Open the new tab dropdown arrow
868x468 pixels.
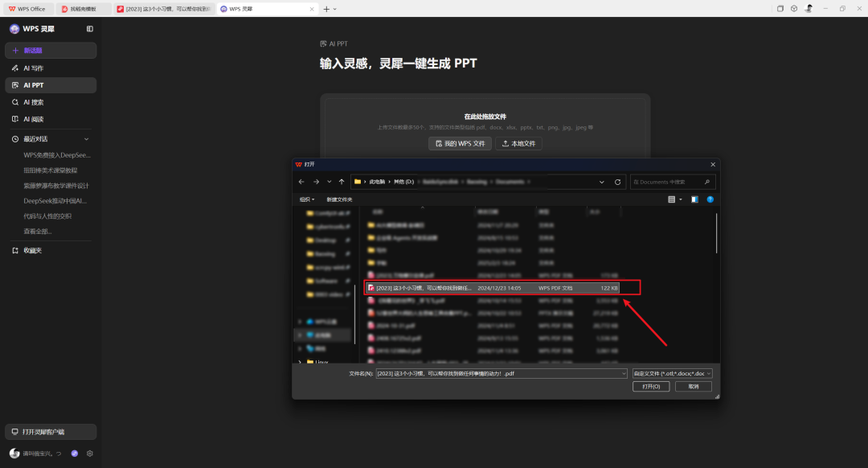335,9
